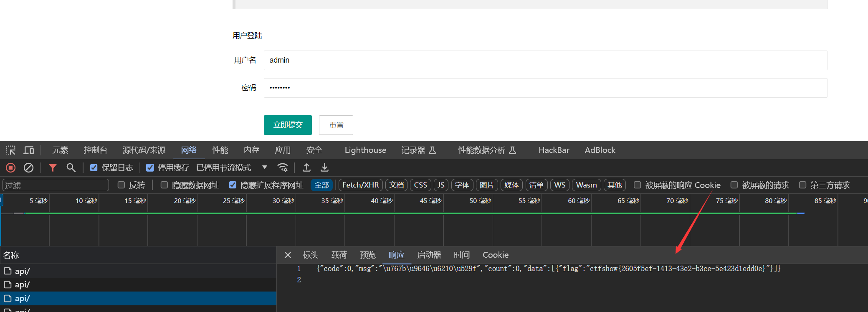Expand the throttling mode dropdown

264,167
